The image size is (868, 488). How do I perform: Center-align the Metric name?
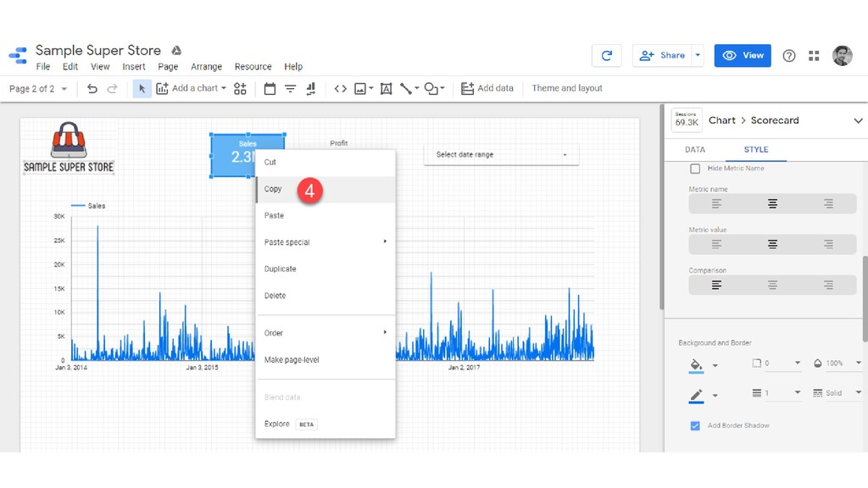[x=772, y=203]
